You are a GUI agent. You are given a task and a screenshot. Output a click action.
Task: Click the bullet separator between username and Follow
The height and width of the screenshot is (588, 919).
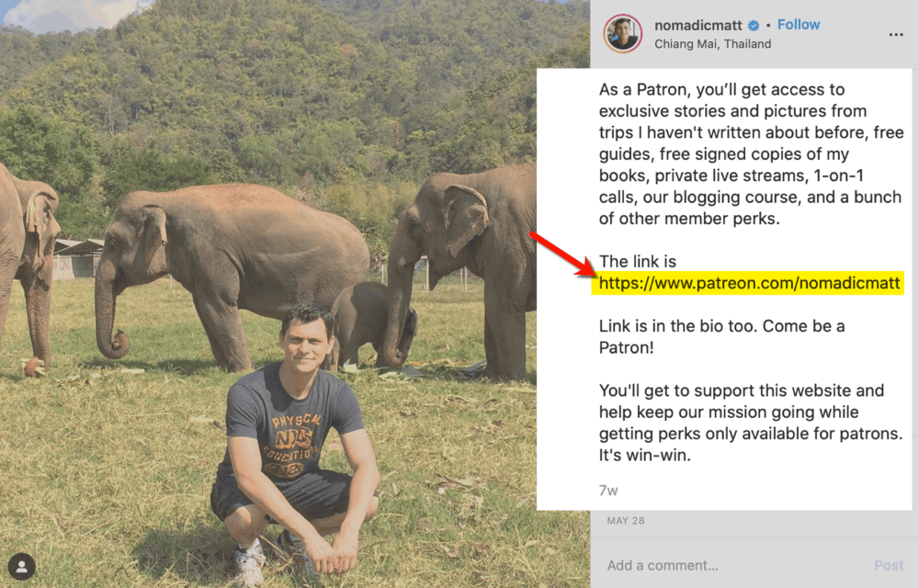[770, 25]
